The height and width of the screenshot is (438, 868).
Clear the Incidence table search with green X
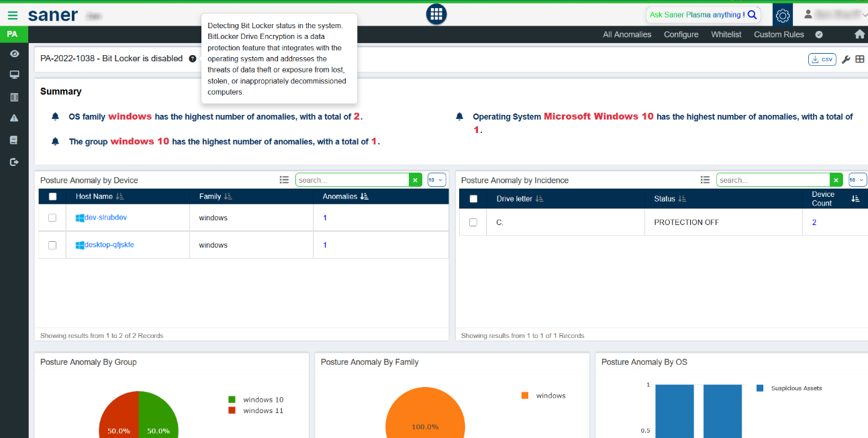tap(836, 180)
